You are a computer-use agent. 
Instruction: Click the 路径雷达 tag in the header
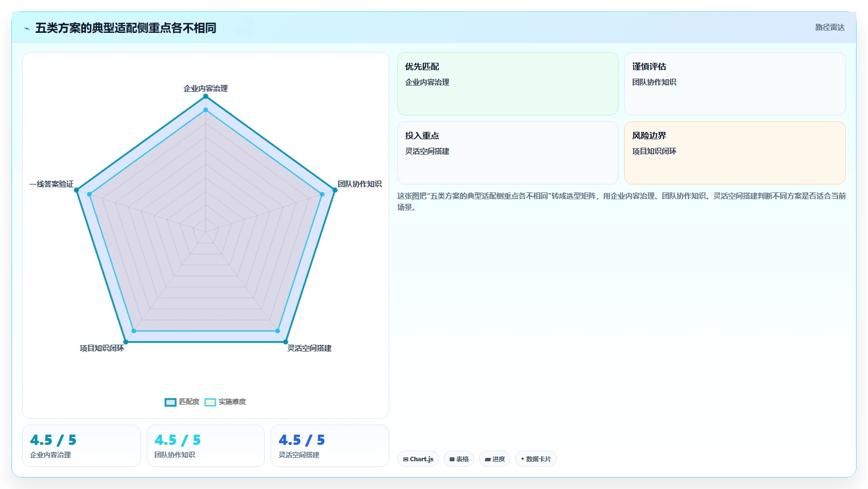coord(830,27)
